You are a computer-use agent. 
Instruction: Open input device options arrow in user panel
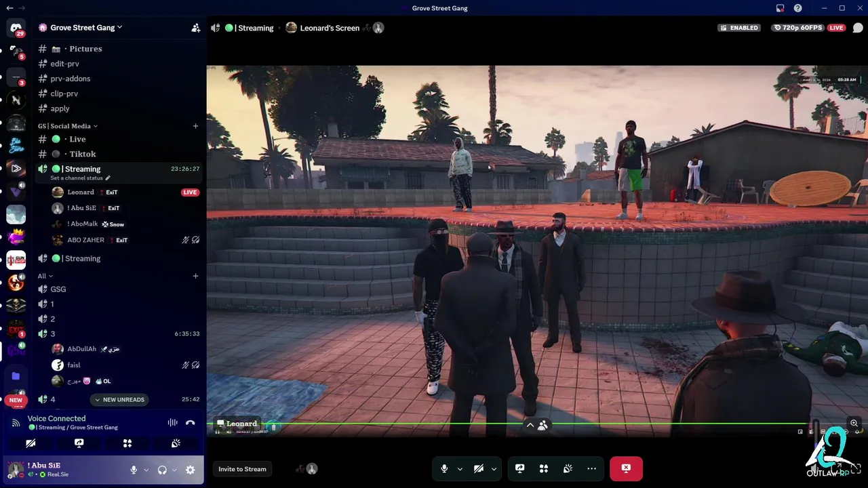[146, 470]
